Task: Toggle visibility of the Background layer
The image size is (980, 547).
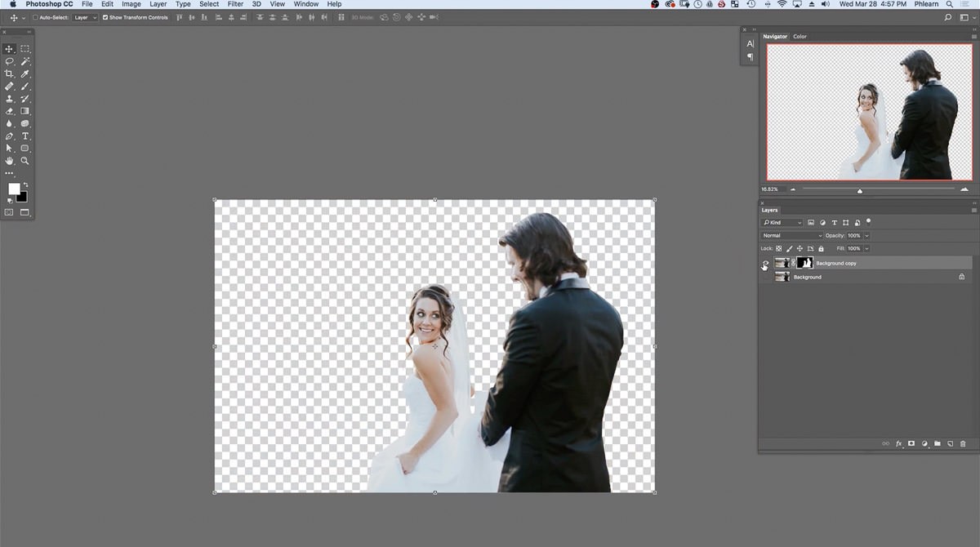Action: pyautogui.click(x=765, y=277)
